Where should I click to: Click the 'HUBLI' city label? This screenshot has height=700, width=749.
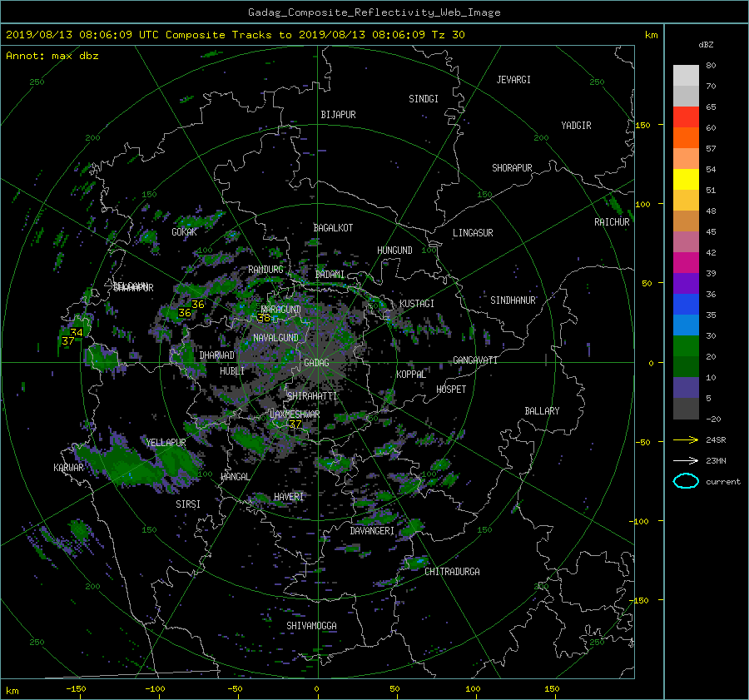click(x=232, y=371)
